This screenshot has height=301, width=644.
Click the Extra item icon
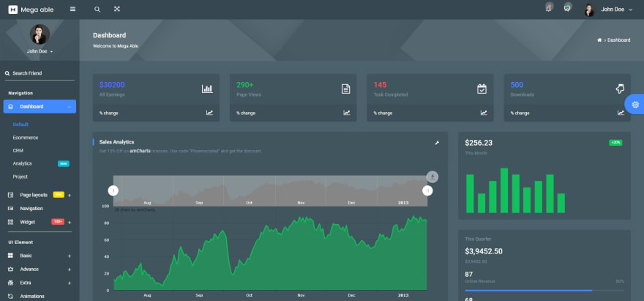[11, 283]
